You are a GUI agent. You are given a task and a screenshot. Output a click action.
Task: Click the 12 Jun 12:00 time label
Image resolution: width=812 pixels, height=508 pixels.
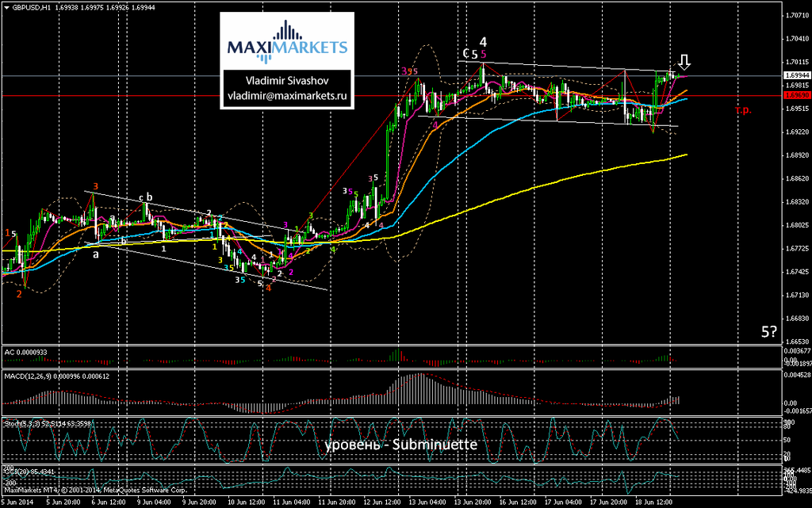(382, 502)
